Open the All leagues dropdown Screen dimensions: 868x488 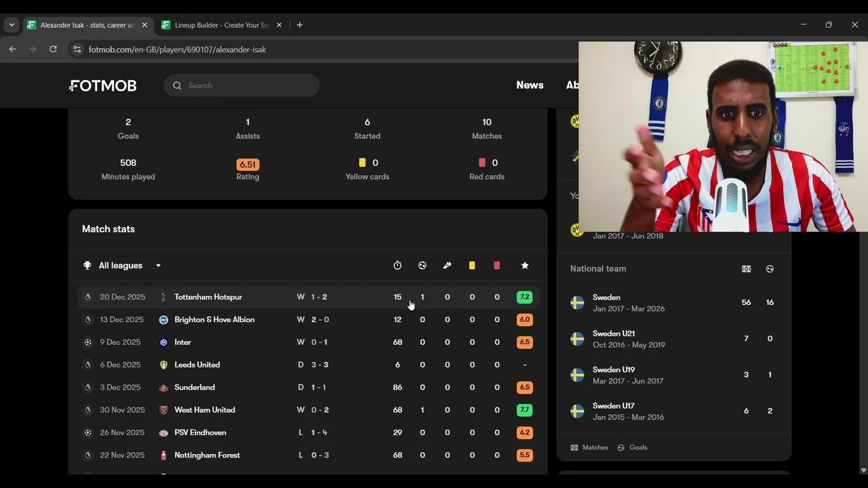(123, 266)
